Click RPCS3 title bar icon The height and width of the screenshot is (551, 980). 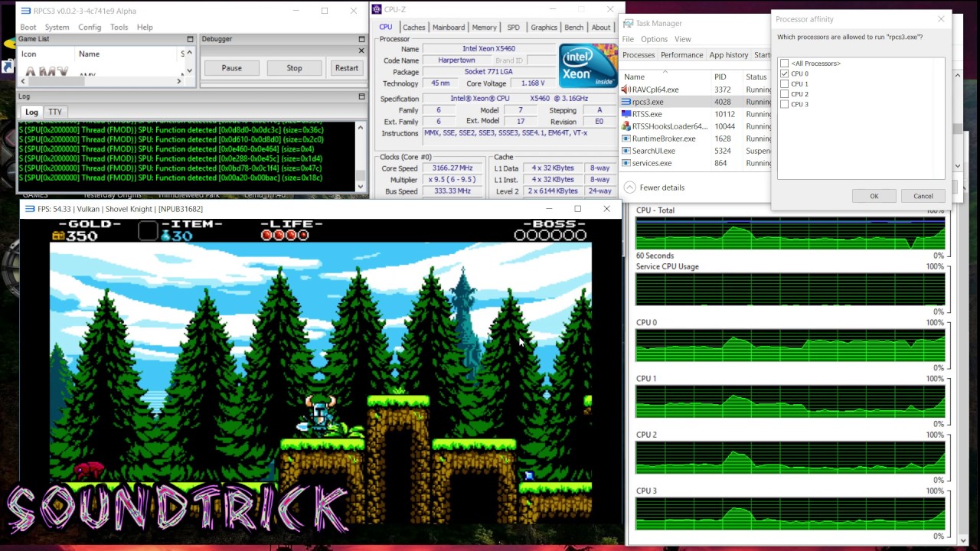pyautogui.click(x=24, y=11)
